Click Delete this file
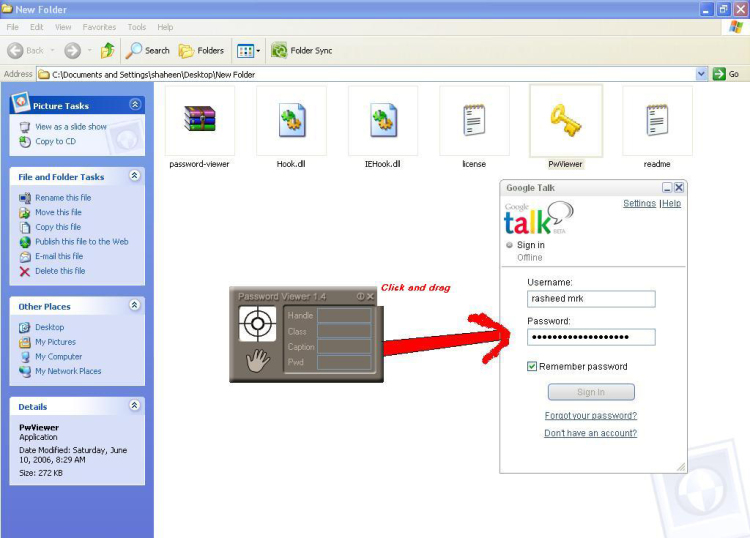Screen dimensions: 750x538 [60, 271]
